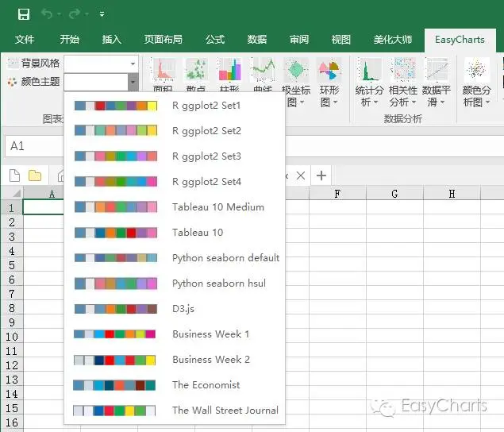Image resolution: width=504 pixels, height=432 pixels.
Task: Click the 柱形 column chart icon
Action: coord(229,70)
